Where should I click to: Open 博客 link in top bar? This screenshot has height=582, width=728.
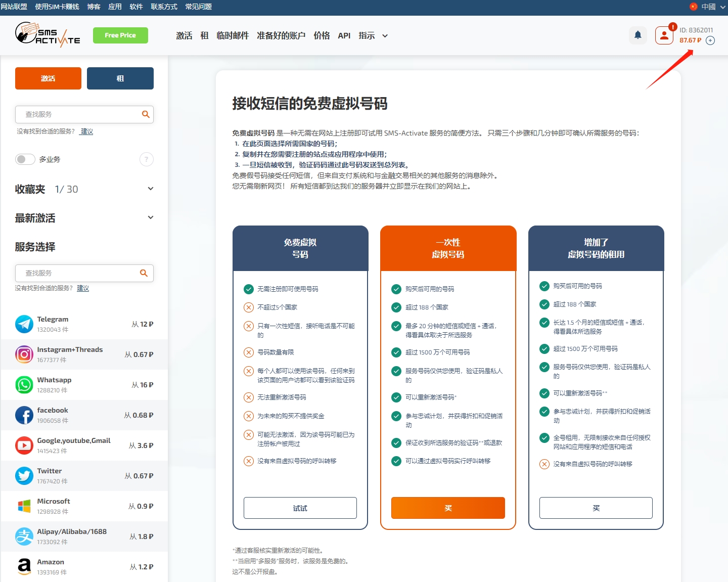[x=94, y=7]
